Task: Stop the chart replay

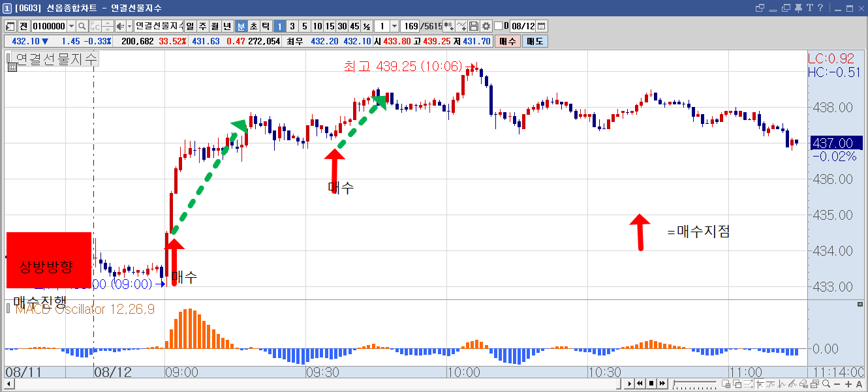Action: tap(651, 384)
